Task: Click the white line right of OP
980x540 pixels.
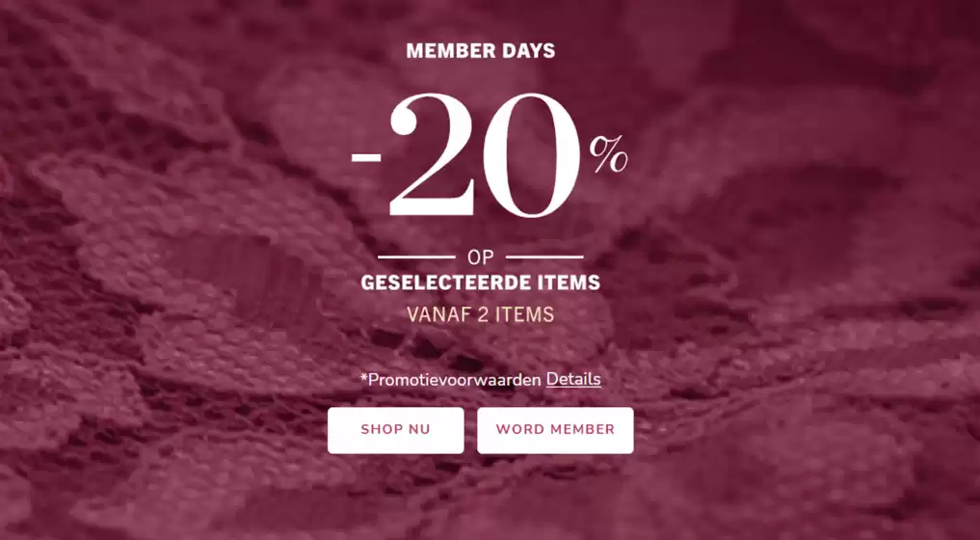Action: [x=544, y=257]
